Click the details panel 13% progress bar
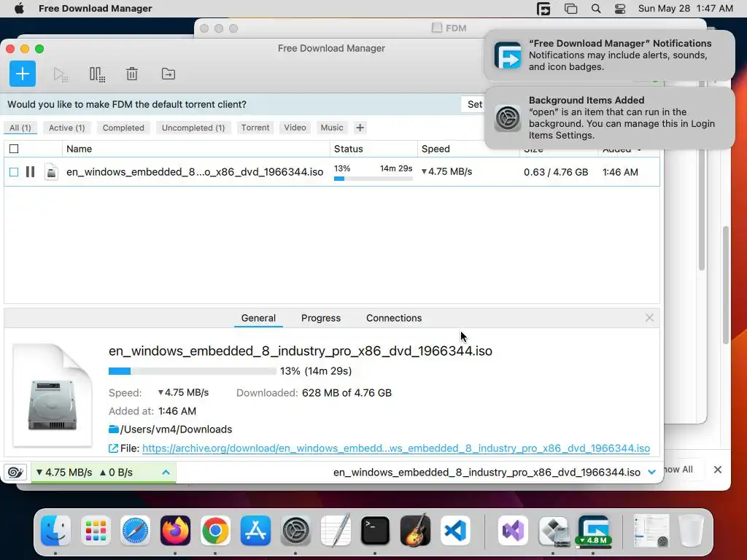Screen dimensions: 747x560 (x=193, y=371)
